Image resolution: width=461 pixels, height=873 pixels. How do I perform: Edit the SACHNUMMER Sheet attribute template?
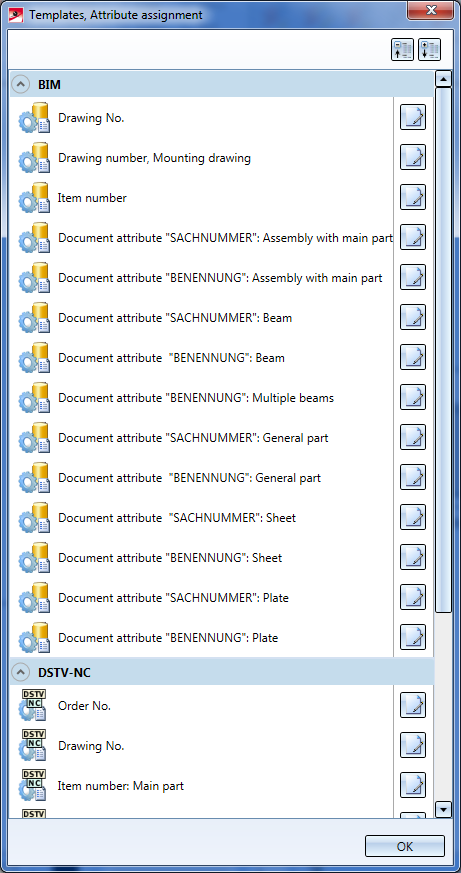pos(413,517)
